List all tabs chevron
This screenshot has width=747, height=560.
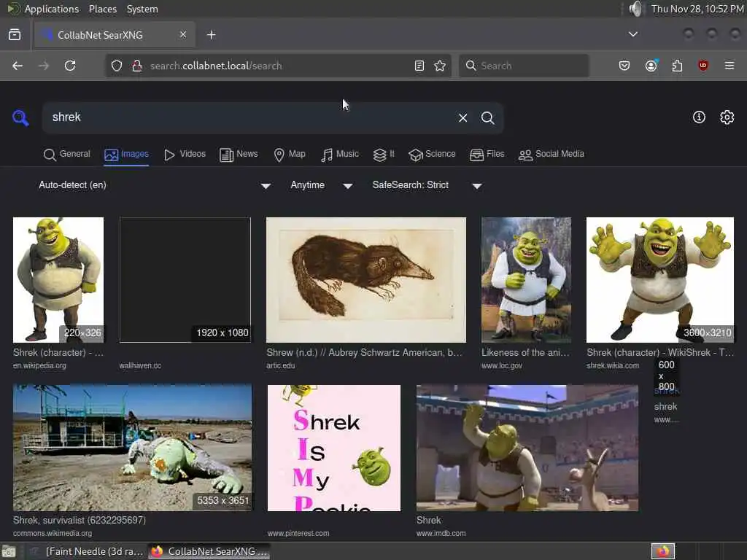pyautogui.click(x=633, y=34)
